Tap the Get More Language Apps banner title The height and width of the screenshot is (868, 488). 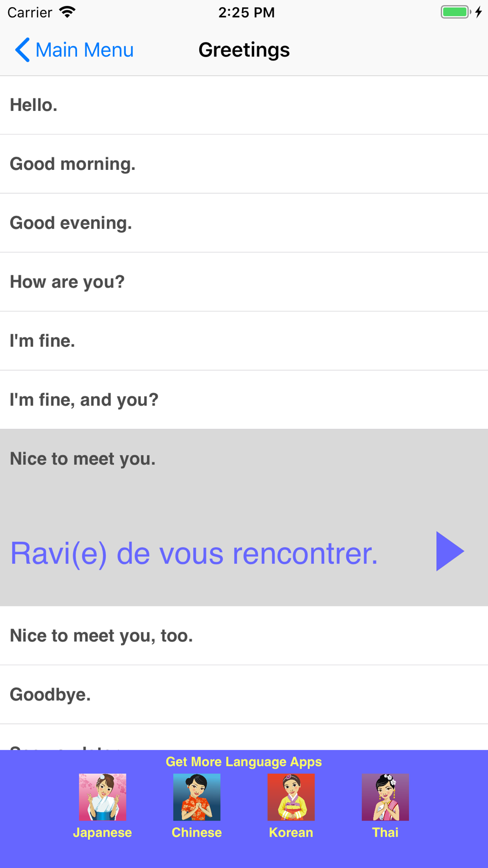pos(244,762)
